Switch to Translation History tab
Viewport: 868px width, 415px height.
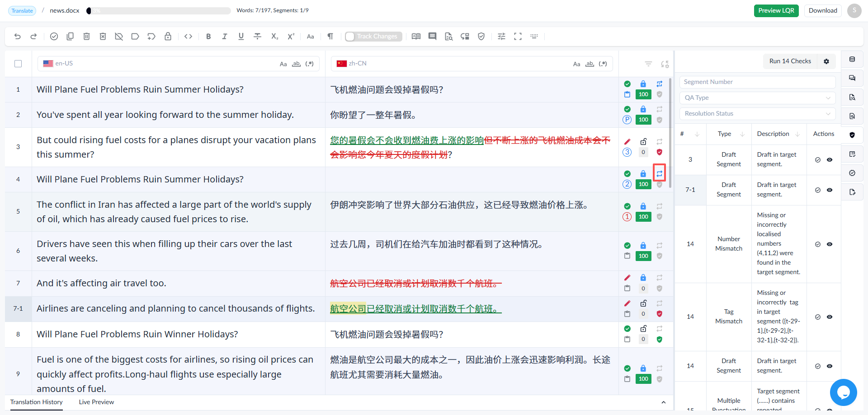(37, 402)
